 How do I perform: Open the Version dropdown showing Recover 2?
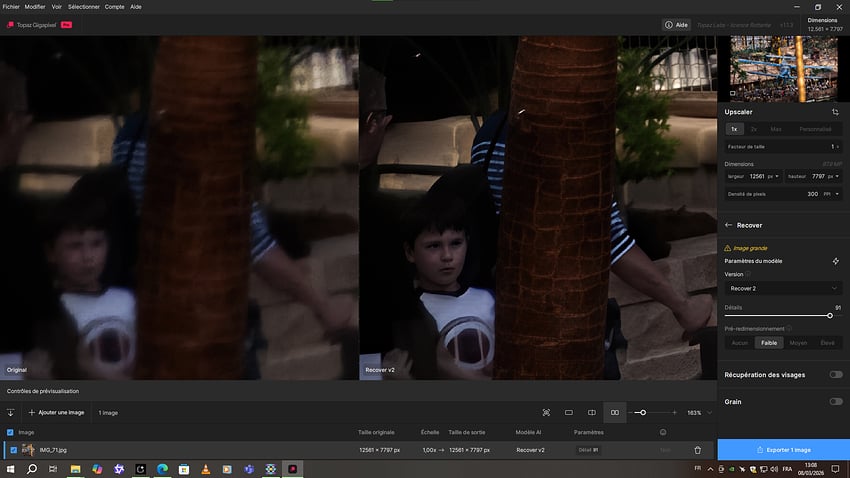[x=783, y=288]
